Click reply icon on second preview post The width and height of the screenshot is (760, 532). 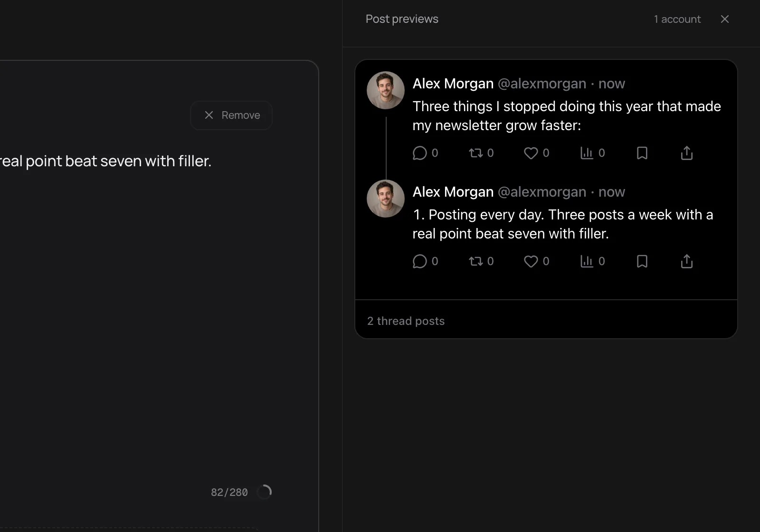tap(419, 261)
